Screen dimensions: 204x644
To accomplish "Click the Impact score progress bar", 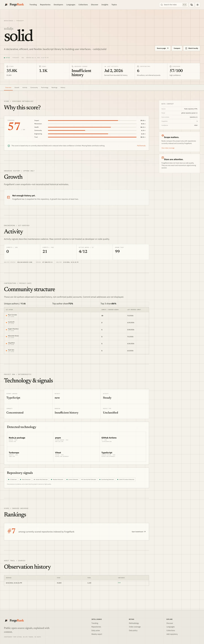I will [92, 121].
